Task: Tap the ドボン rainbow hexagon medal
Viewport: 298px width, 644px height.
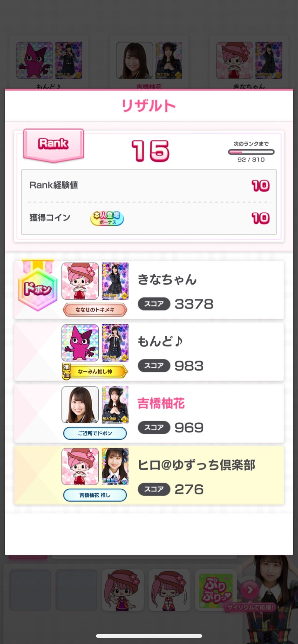Action: [x=38, y=286]
